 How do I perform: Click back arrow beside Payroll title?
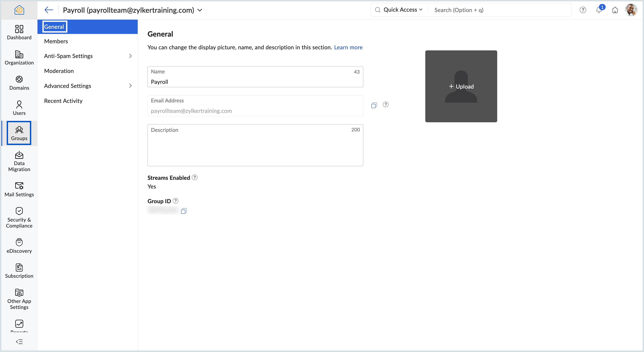[x=49, y=10]
